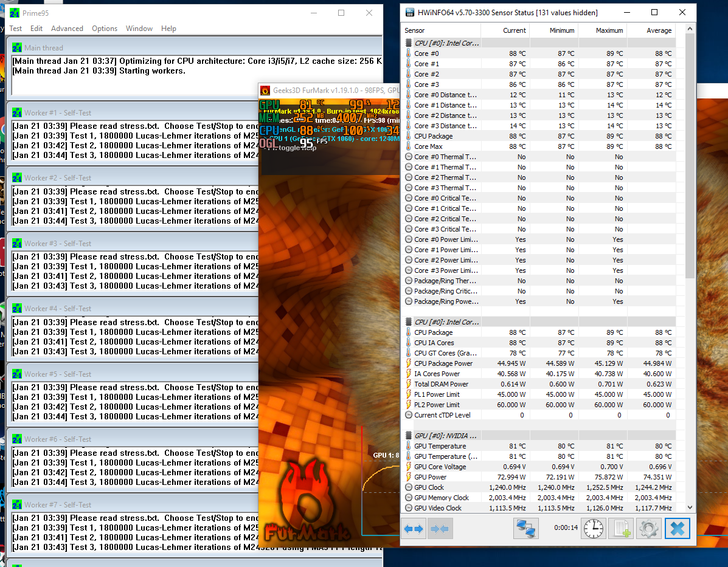Screen dimensions: 728x567
Task: Click the HWiNFO vertical scrollbar thumb
Action: point(690,156)
